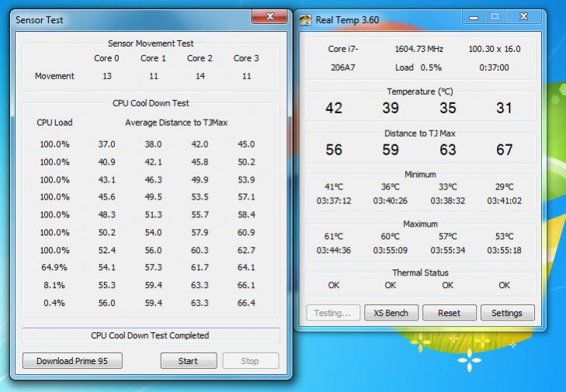Click the 100.30 x 16.0 multiplier text

point(494,49)
